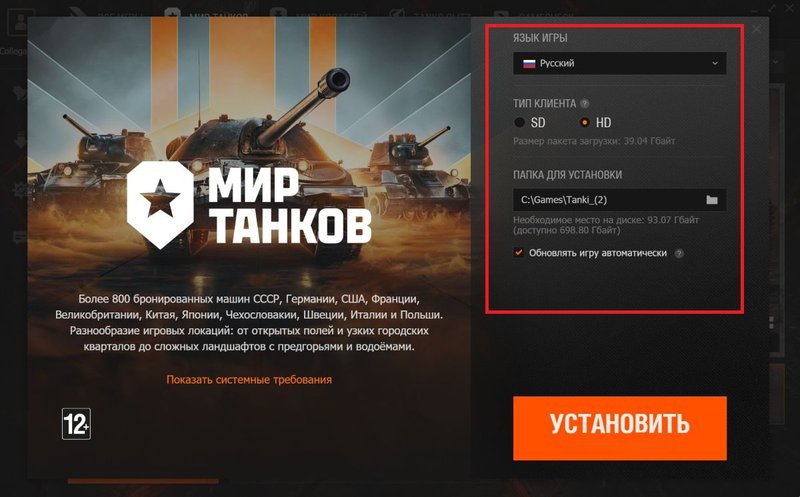
Task: Open Показать системные требования link
Action: 249,380
